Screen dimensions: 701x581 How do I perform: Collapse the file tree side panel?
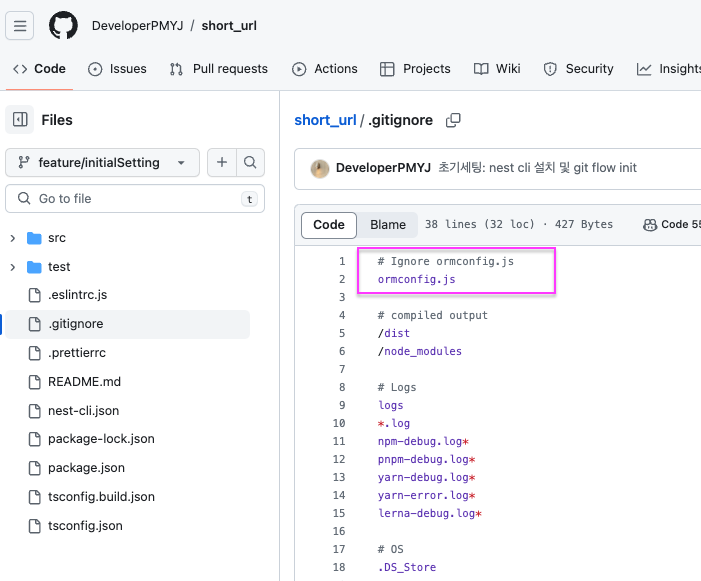(x=20, y=120)
